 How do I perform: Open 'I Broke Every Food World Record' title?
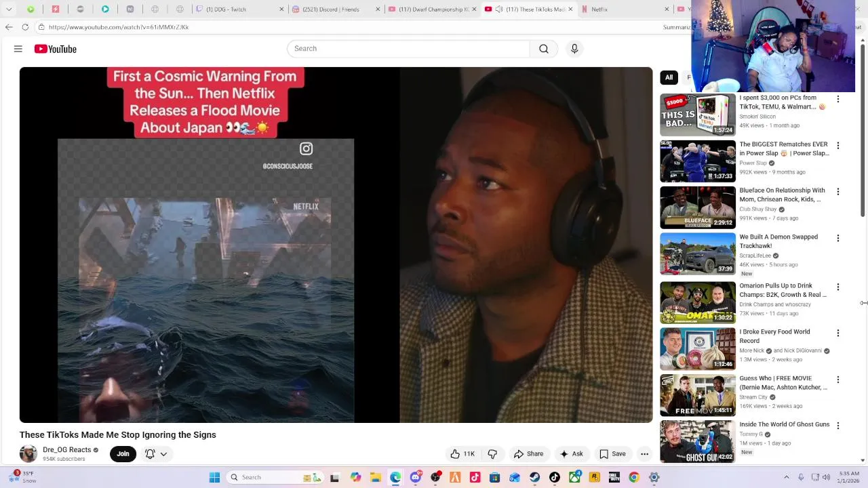point(774,336)
